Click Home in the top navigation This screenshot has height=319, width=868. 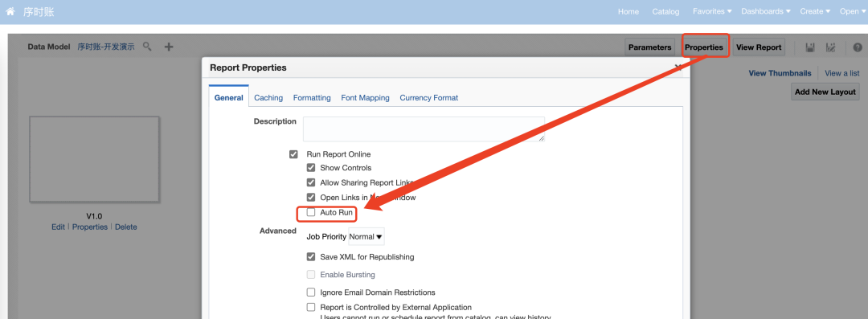(x=628, y=11)
